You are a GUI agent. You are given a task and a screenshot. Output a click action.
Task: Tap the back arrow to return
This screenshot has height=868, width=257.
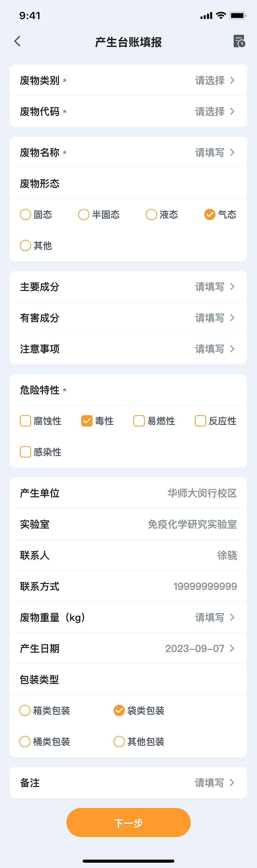(17, 41)
